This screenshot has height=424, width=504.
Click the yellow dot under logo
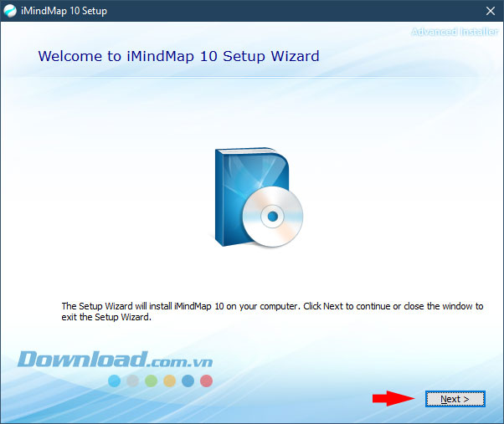click(169, 381)
